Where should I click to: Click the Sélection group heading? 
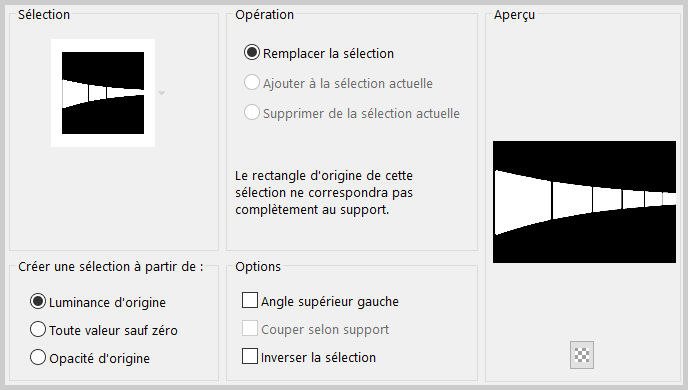(x=44, y=14)
